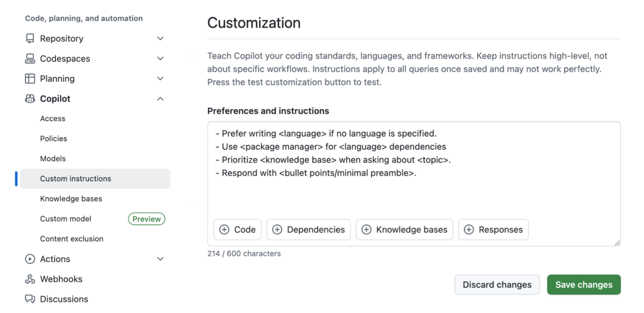This screenshot has height=313, width=644.
Task: Collapse the Copilot section chevron
Action: (x=160, y=99)
